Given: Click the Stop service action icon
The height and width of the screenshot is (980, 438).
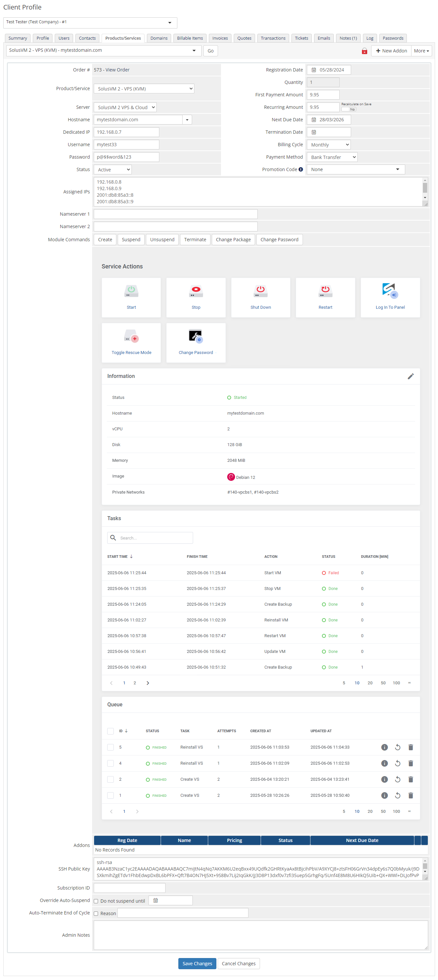Looking at the screenshot, I should click(x=196, y=291).
